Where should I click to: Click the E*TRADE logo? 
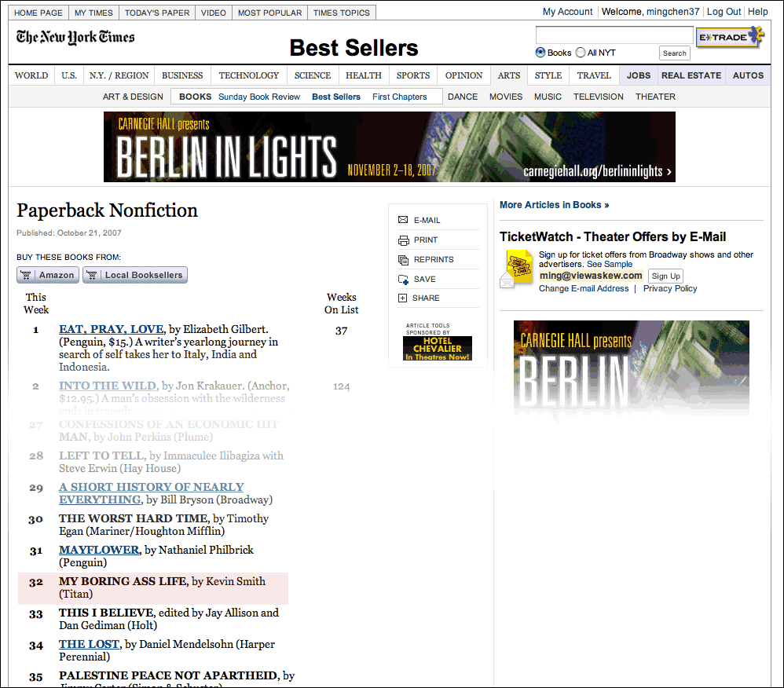[x=731, y=36]
